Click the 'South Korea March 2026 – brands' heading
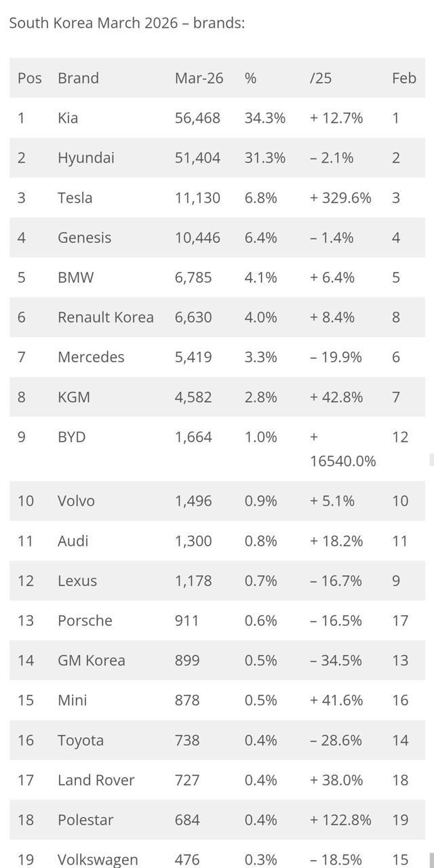This screenshot has height=868, width=434. click(127, 23)
